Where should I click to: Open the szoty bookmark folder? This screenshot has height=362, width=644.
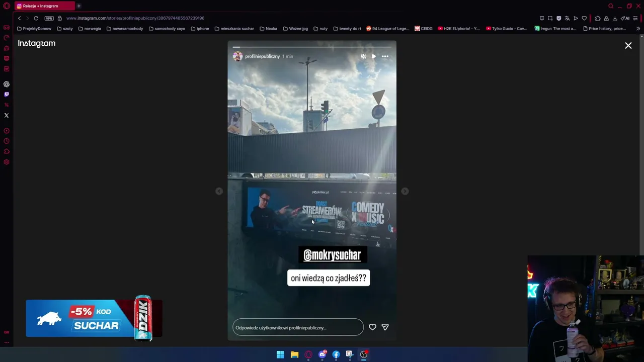click(65, 29)
